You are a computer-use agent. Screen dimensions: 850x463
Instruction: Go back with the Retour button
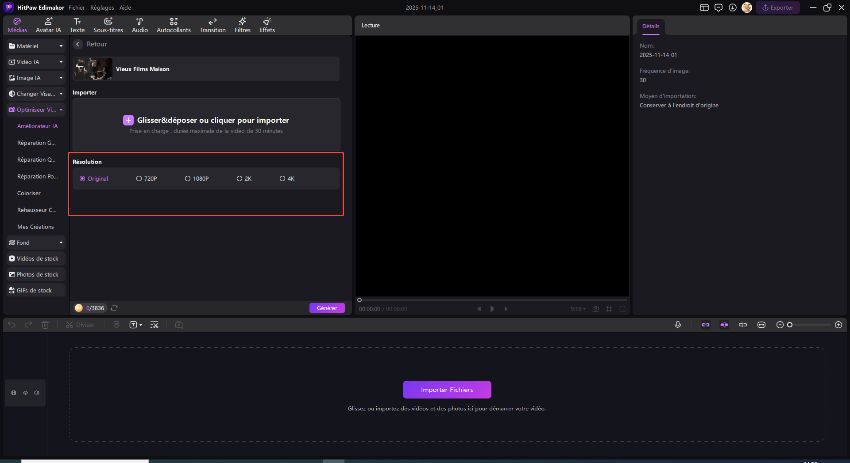click(91, 44)
